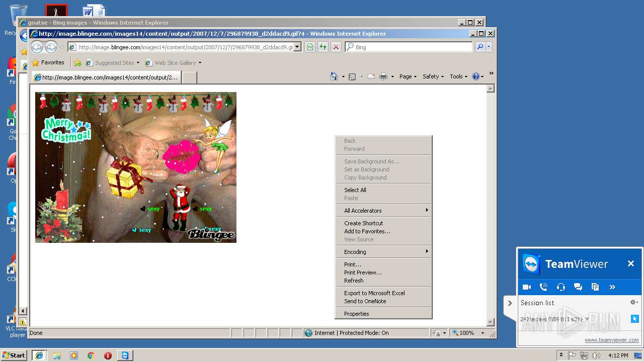Click TeamViewer headset audio icon
Screen dimensions: 644x362
561,287
